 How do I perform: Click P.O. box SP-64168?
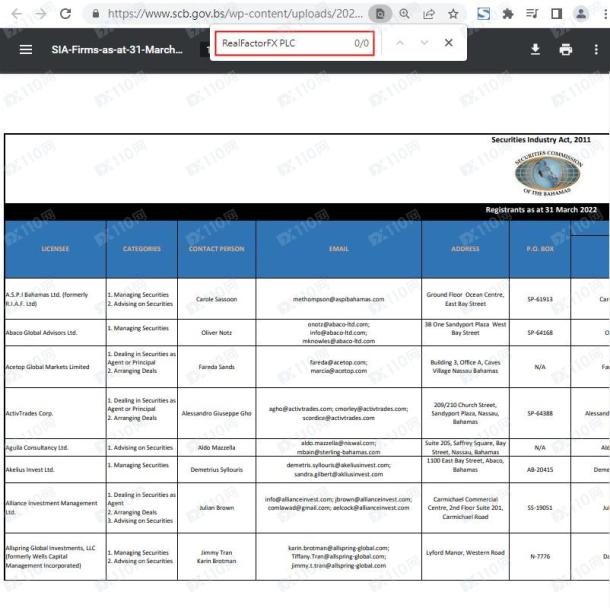[x=540, y=333]
